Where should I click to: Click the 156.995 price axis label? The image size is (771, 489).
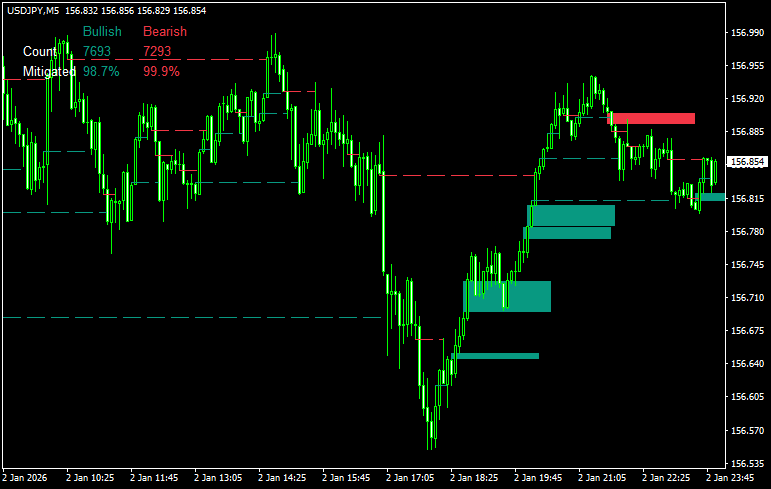[748, 33]
